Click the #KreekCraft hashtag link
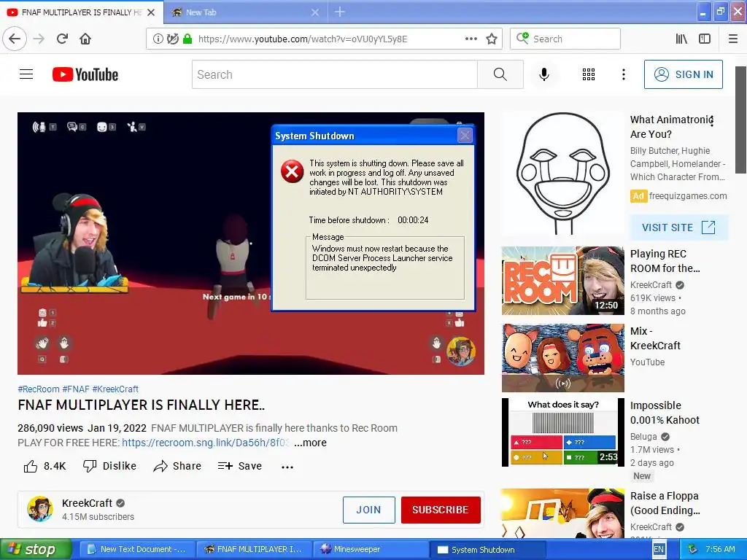747x560 pixels. (x=115, y=389)
